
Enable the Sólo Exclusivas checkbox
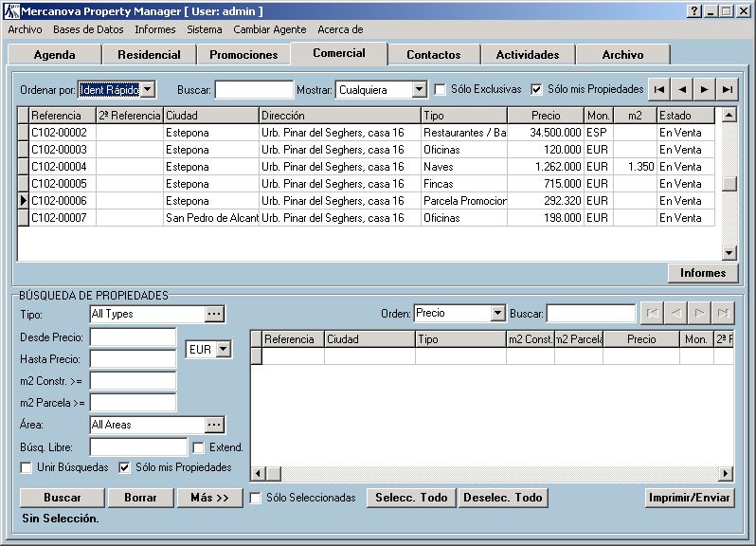(x=440, y=90)
